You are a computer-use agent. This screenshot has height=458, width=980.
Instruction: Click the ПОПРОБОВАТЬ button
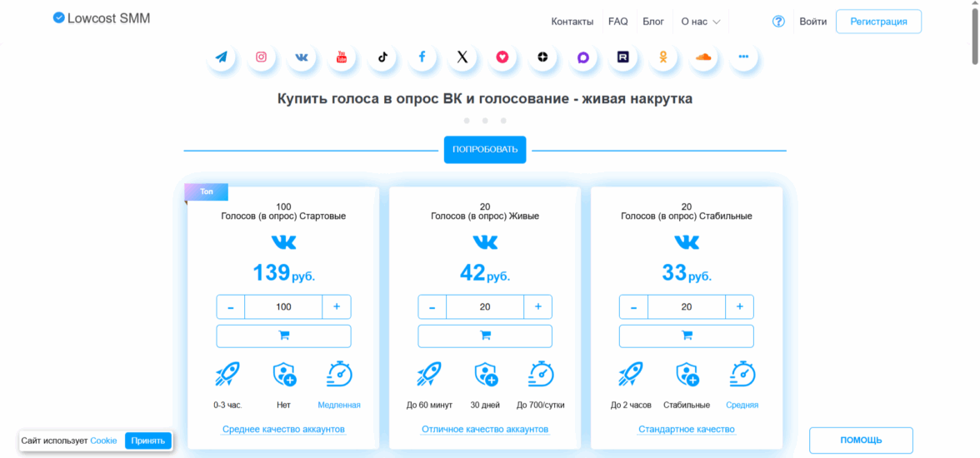point(485,149)
